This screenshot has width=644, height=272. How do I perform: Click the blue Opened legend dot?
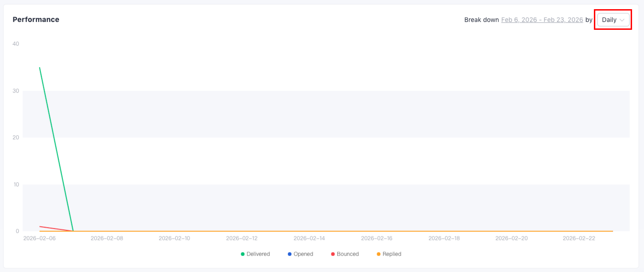click(290, 254)
